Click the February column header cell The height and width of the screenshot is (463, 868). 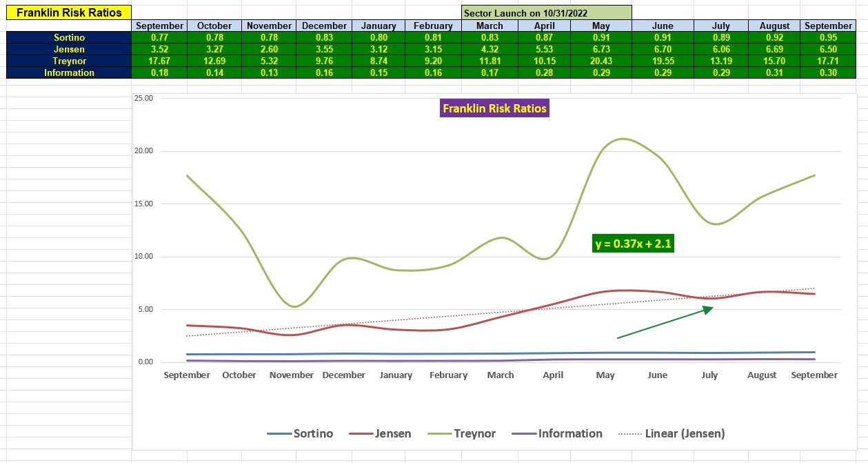(434, 26)
